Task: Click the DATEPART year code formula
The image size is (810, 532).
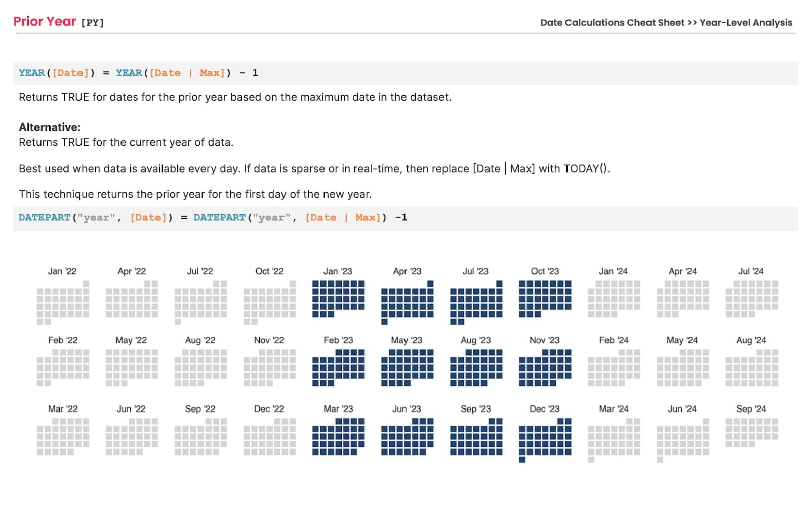Action: 213,217
